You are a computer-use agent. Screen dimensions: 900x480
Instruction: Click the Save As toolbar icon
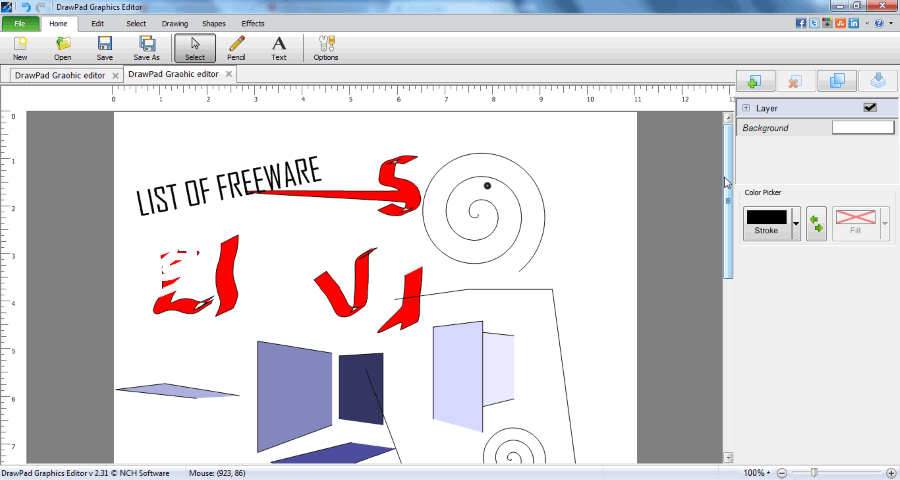[147, 47]
